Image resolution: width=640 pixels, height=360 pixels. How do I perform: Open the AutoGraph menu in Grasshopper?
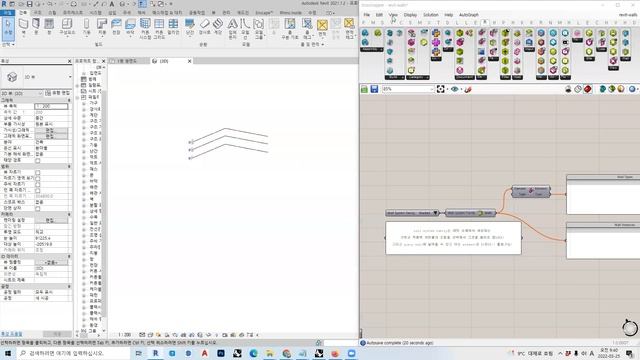(x=469, y=15)
